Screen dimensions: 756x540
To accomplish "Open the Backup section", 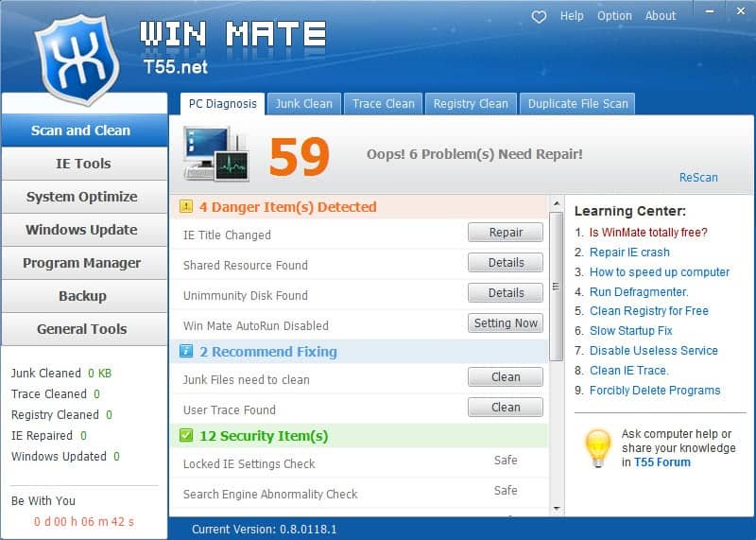I will pos(84,296).
